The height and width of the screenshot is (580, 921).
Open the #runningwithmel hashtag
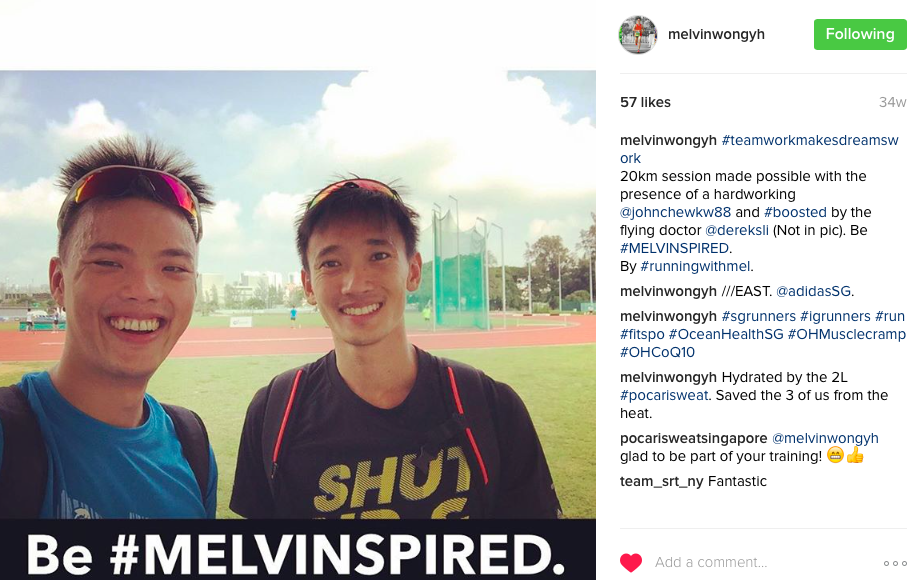pyautogui.click(x=695, y=266)
